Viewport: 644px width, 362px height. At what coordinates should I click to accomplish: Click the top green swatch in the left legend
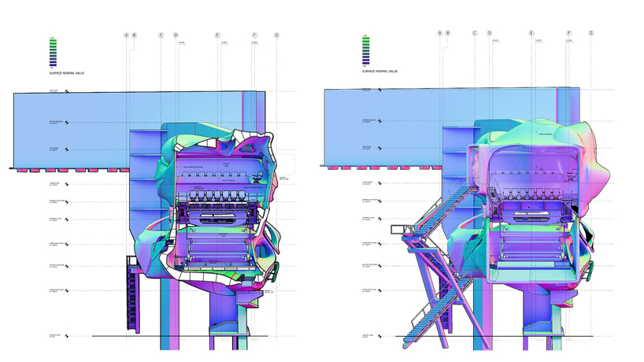(53, 41)
